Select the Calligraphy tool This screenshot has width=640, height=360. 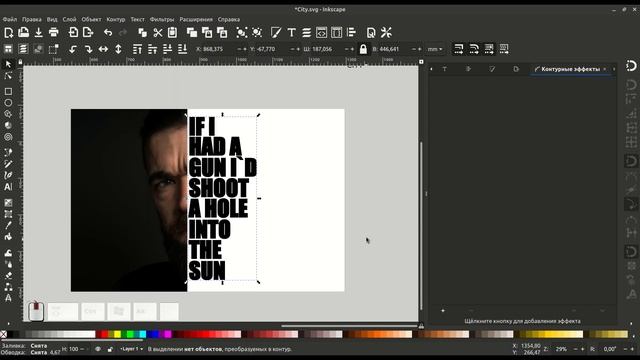pos(8,176)
